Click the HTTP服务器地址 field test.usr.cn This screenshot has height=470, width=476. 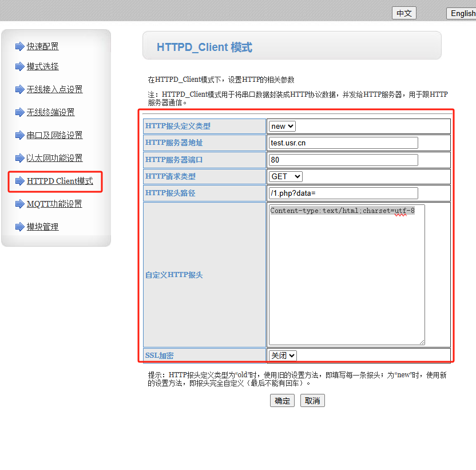click(x=343, y=143)
